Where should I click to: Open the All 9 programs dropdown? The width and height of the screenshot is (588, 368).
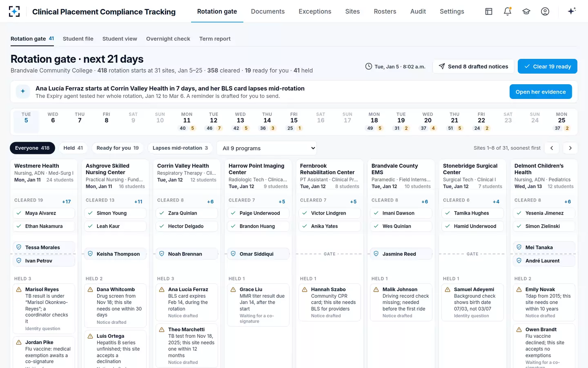[267, 148]
